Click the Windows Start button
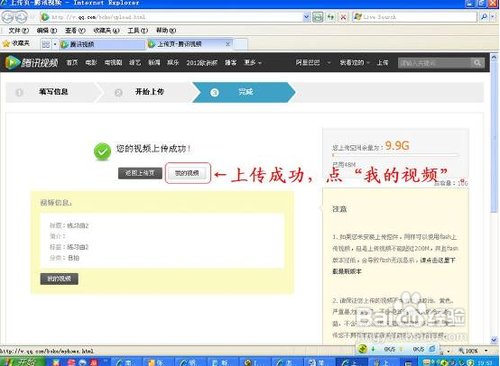500x366 pixels. (23, 362)
